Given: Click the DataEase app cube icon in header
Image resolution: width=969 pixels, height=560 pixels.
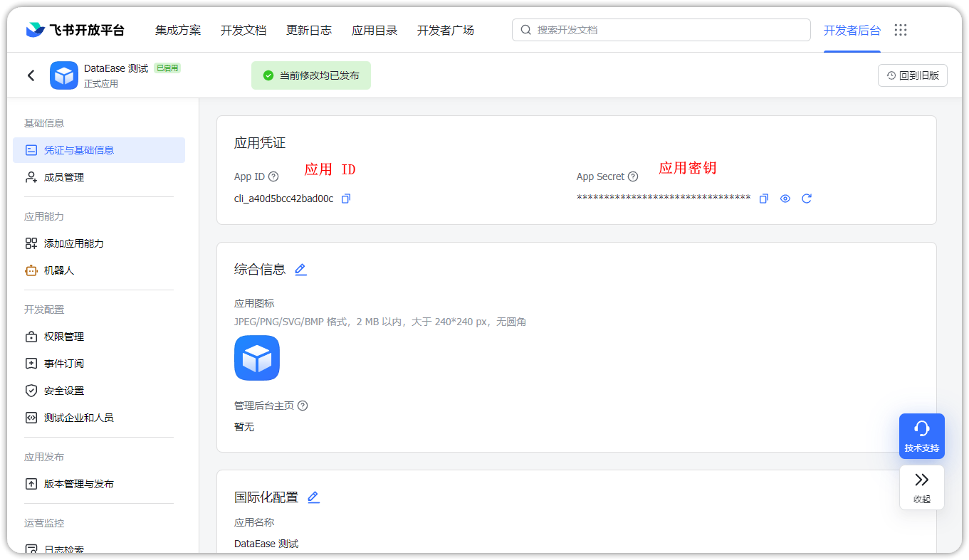Looking at the screenshot, I should coord(64,75).
